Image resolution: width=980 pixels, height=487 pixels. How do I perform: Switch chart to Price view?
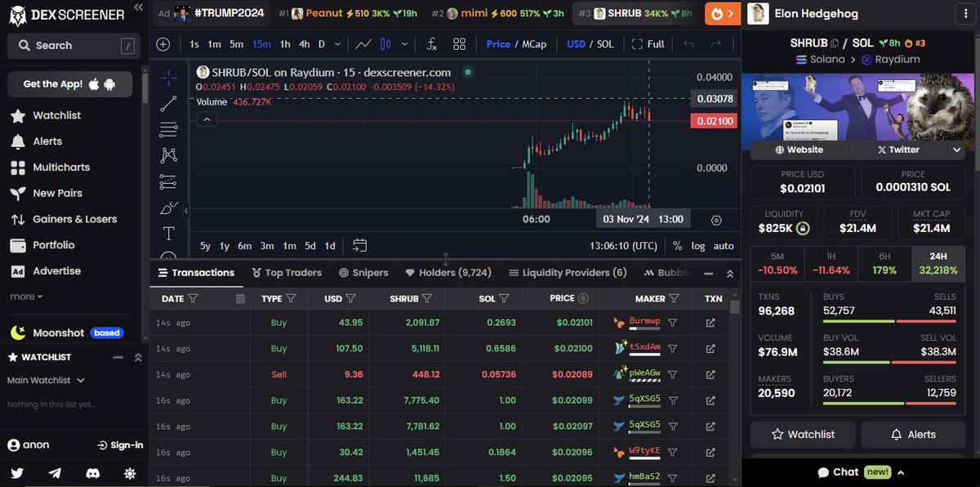coord(498,44)
